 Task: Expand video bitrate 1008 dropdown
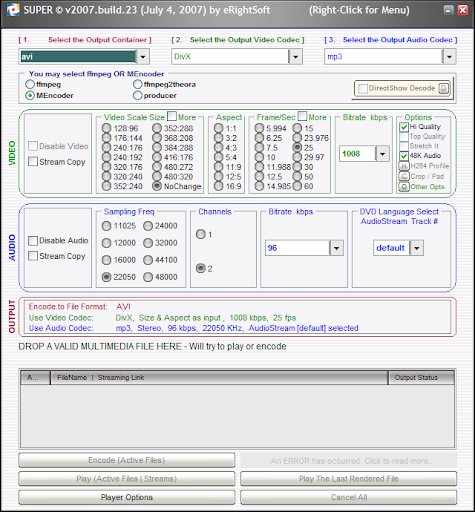coord(382,154)
